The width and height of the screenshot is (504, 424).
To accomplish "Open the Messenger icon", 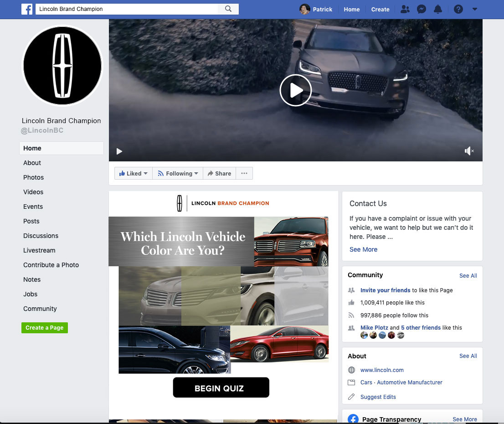I will (x=422, y=9).
